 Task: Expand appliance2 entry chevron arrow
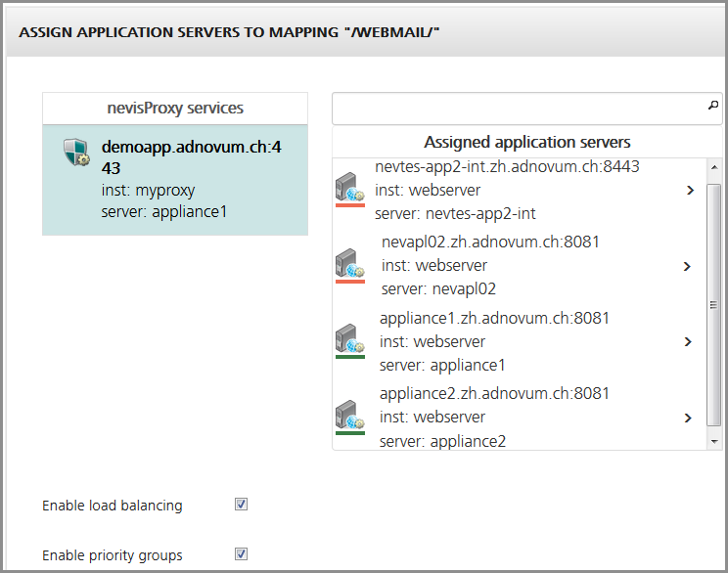tap(688, 419)
